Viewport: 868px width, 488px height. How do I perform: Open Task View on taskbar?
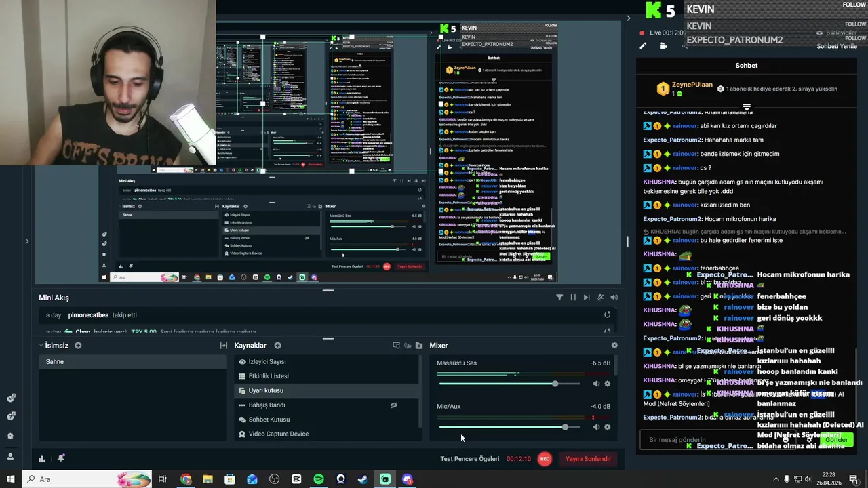click(163, 479)
